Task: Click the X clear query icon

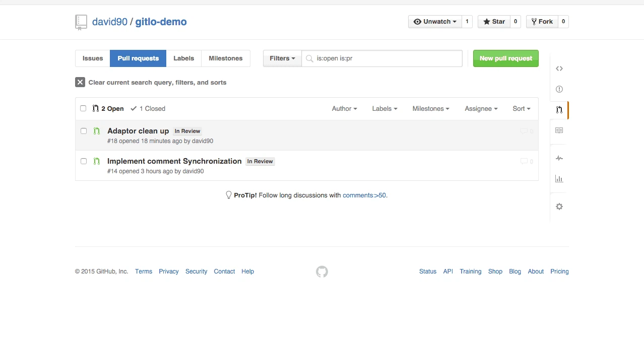Action: coord(80,82)
